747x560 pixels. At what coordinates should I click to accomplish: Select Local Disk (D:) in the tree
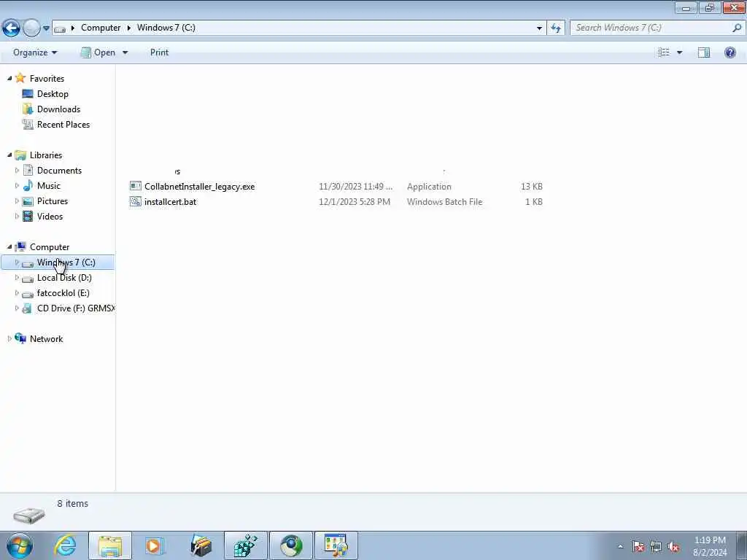[64, 278]
